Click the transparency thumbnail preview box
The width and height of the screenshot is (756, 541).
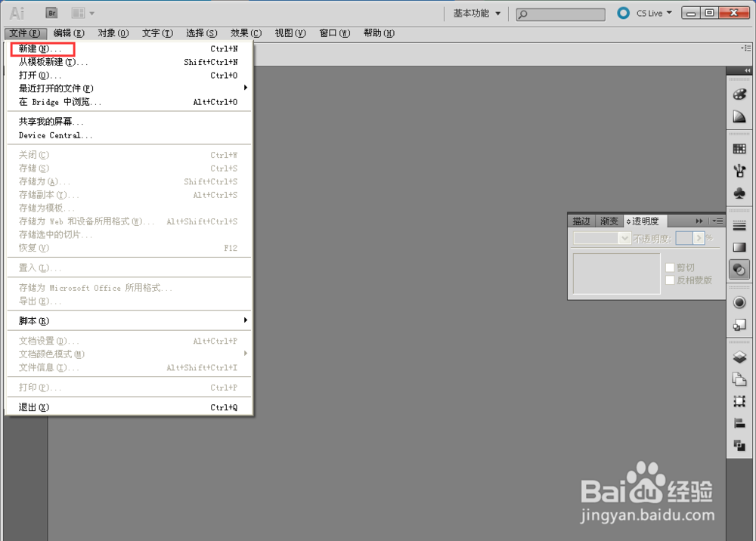[x=616, y=274]
